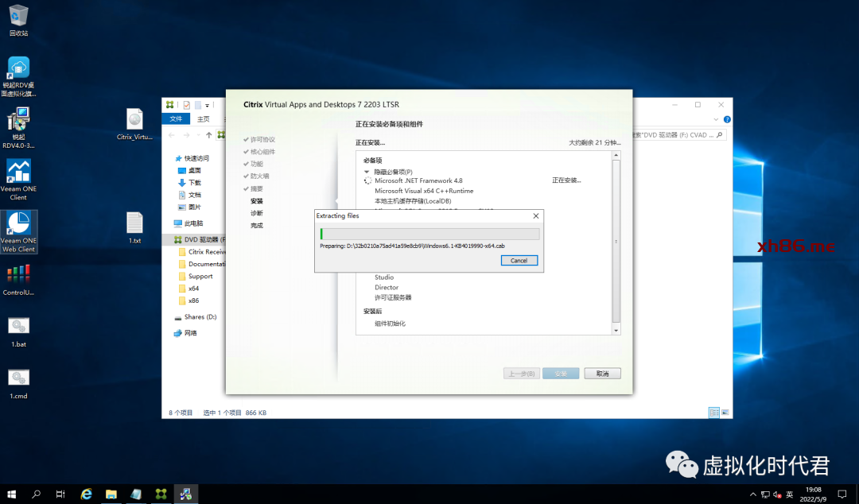Click the Explorer properties quick-access icon

[x=187, y=105]
